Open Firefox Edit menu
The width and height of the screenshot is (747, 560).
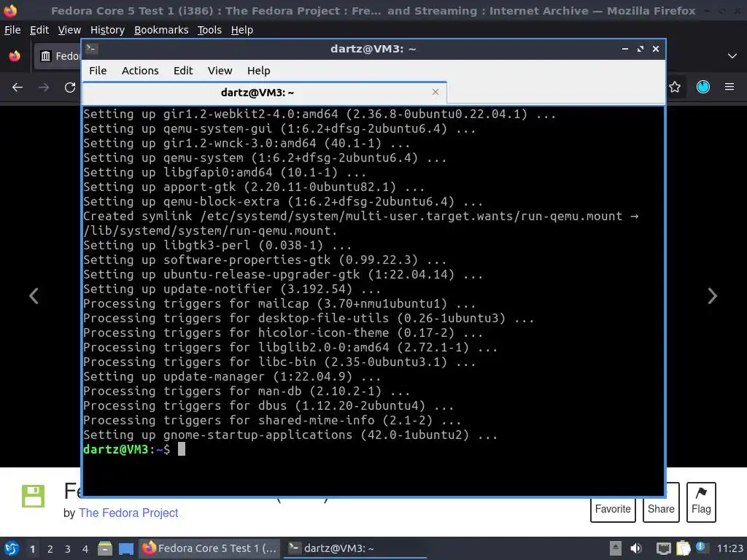[39, 30]
